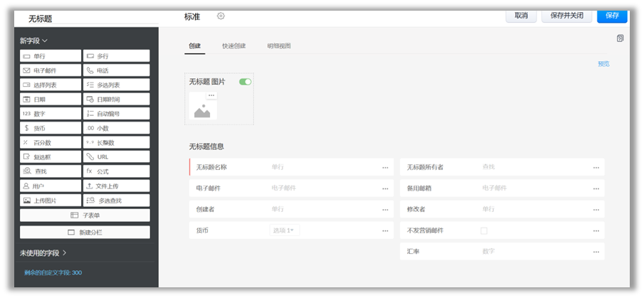This screenshot has height=298, width=644.
Task: Toggle off the 无标题 图片 switch
Action: (x=245, y=82)
